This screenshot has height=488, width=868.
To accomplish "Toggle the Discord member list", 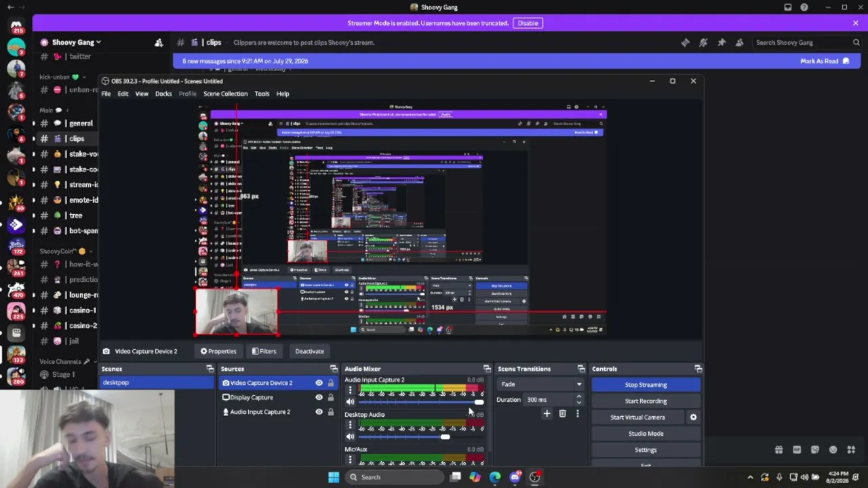I will [x=740, y=43].
